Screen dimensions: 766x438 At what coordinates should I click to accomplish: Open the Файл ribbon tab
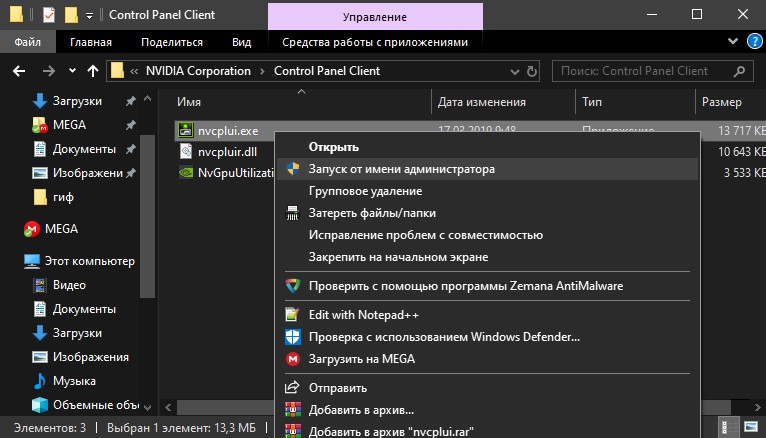tap(27, 42)
